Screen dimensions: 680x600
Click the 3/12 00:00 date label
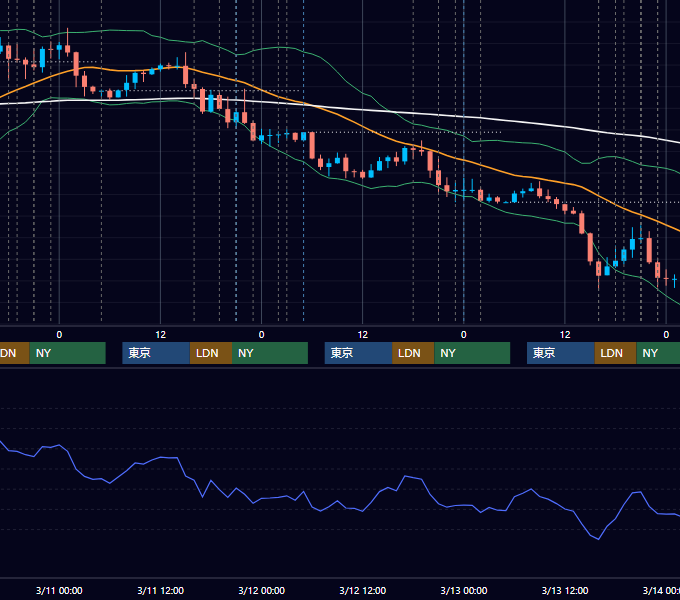click(x=262, y=590)
